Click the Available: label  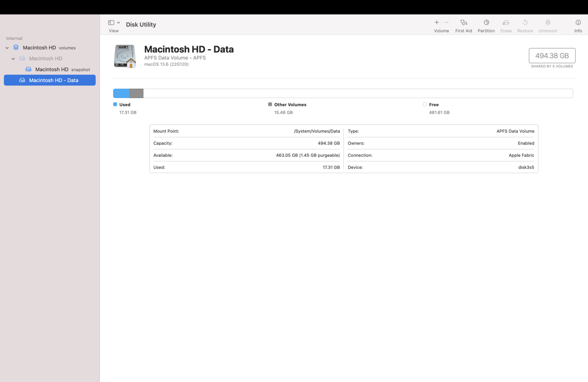click(x=163, y=155)
